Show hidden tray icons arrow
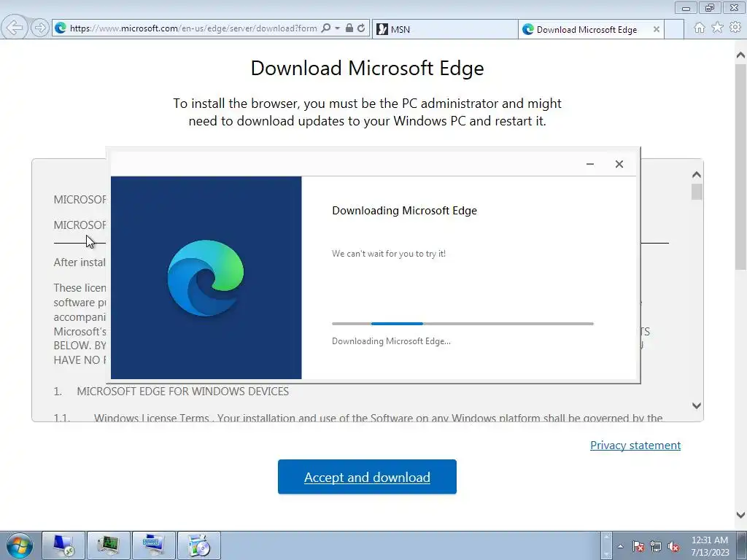 tap(620, 546)
